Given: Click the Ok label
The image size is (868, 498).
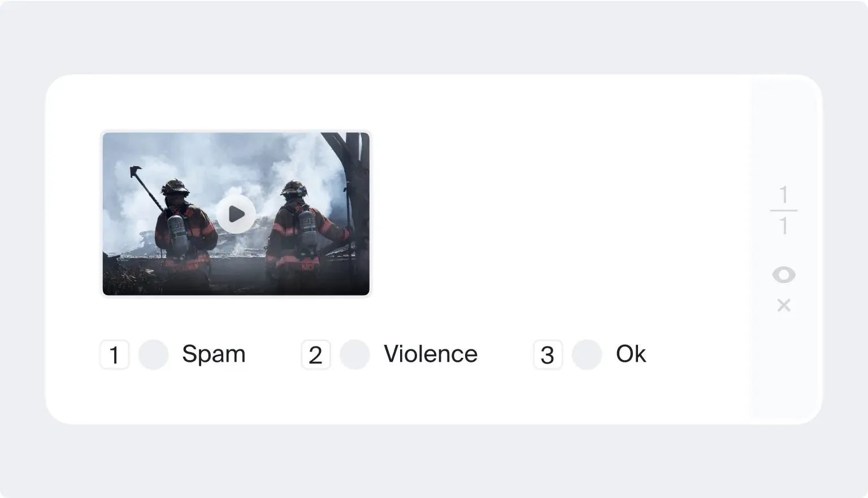Looking at the screenshot, I should (x=630, y=355).
